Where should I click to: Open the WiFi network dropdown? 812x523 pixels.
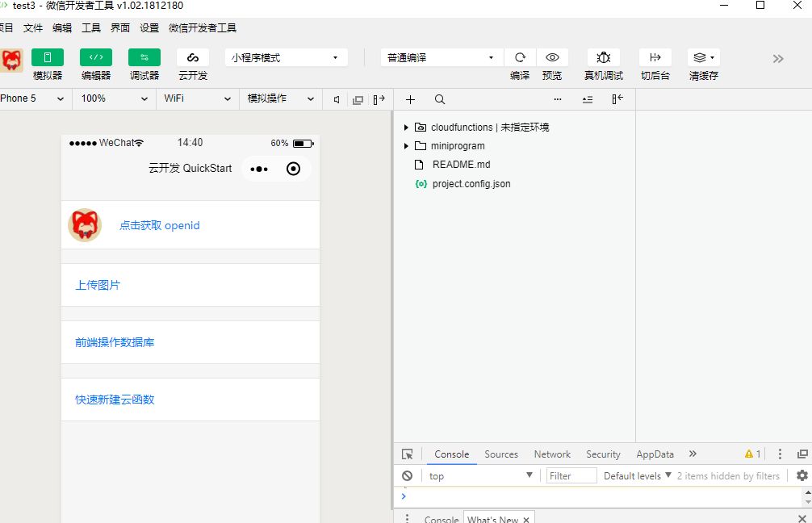(x=197, y=99)
